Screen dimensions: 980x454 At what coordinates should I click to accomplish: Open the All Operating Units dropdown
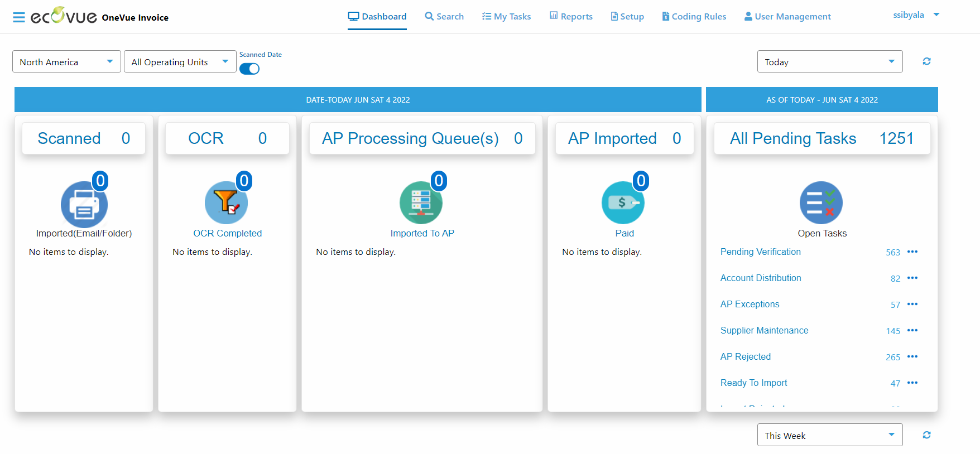[x=180, y=62]
